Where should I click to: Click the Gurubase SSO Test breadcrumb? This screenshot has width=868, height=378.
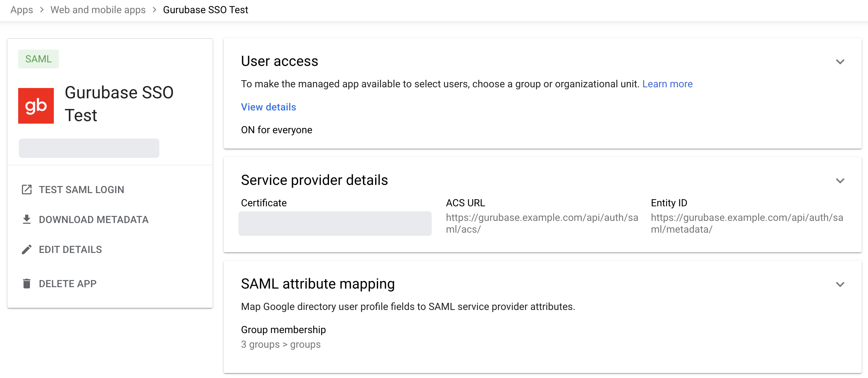(206, 10)
